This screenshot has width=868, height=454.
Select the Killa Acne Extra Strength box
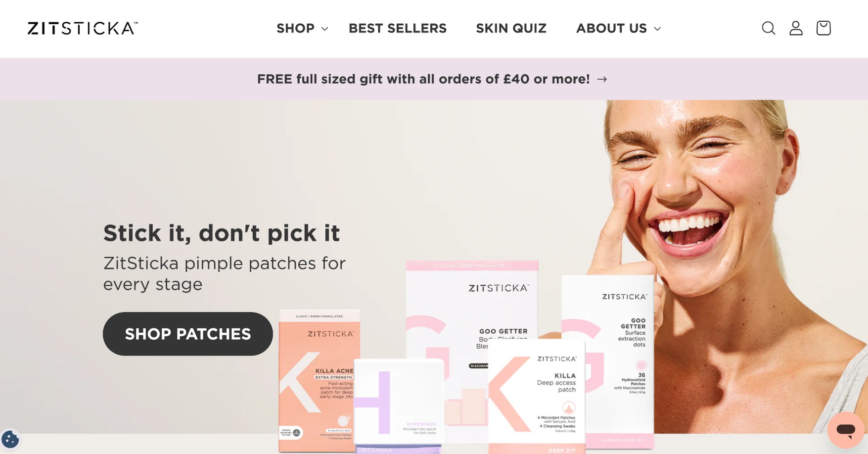click(x=319, y=380)
